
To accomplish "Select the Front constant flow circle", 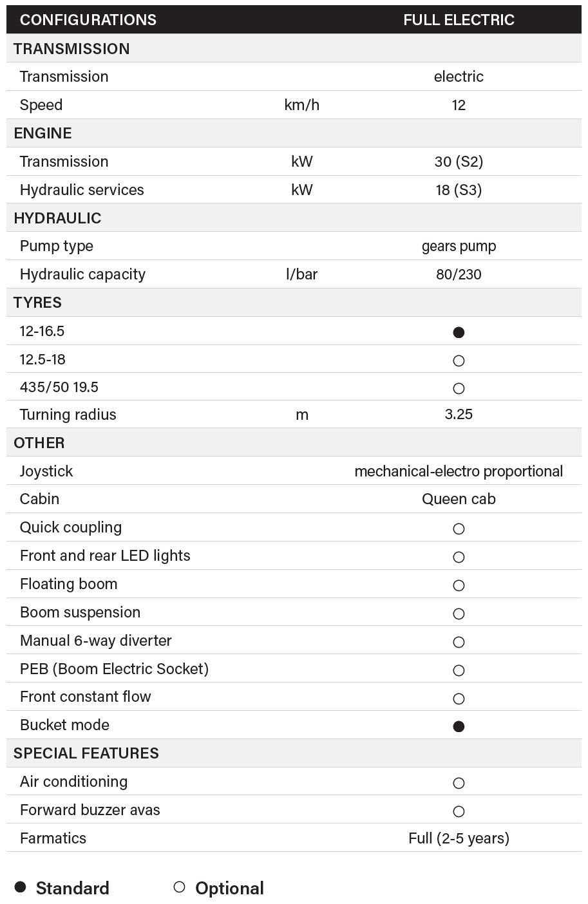I will [459, 699].
